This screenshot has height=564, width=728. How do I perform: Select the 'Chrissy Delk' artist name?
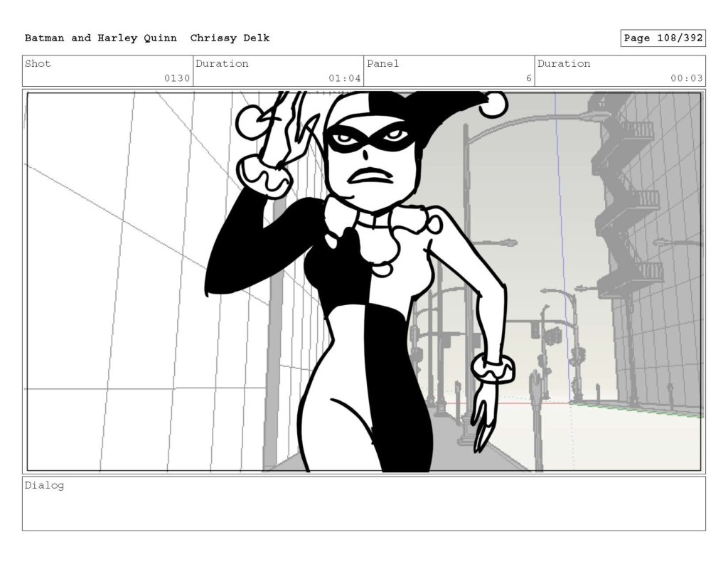click(230, 38)
